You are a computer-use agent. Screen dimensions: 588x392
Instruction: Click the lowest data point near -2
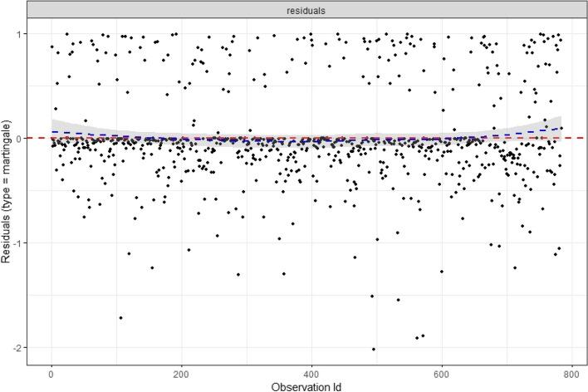point(374,350)
